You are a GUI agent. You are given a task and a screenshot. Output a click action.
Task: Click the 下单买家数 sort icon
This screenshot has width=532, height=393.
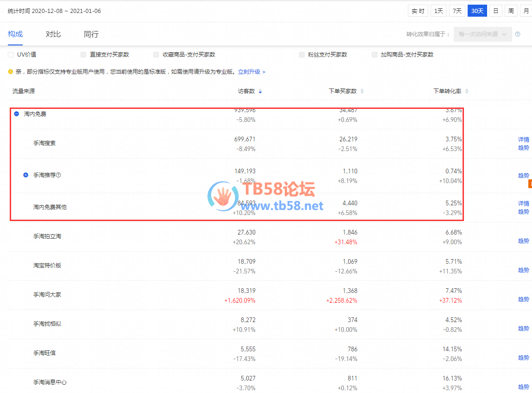point(362,92)
